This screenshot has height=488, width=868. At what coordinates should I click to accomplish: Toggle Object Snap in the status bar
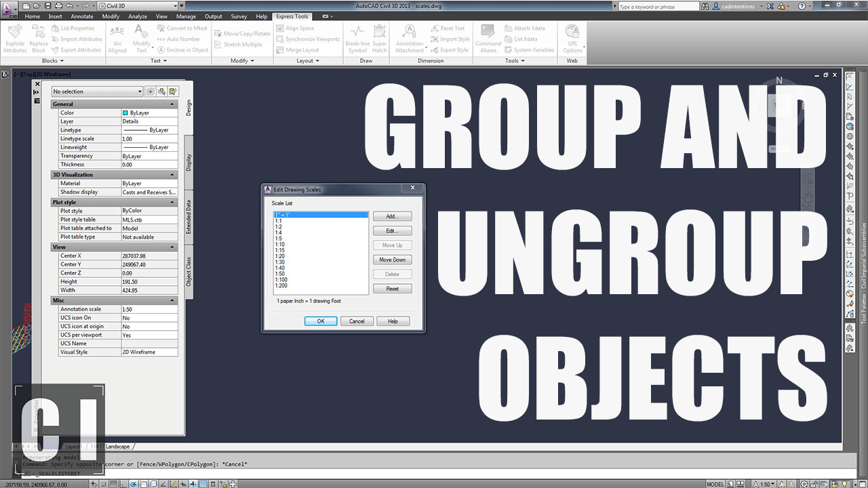point(144,484)
